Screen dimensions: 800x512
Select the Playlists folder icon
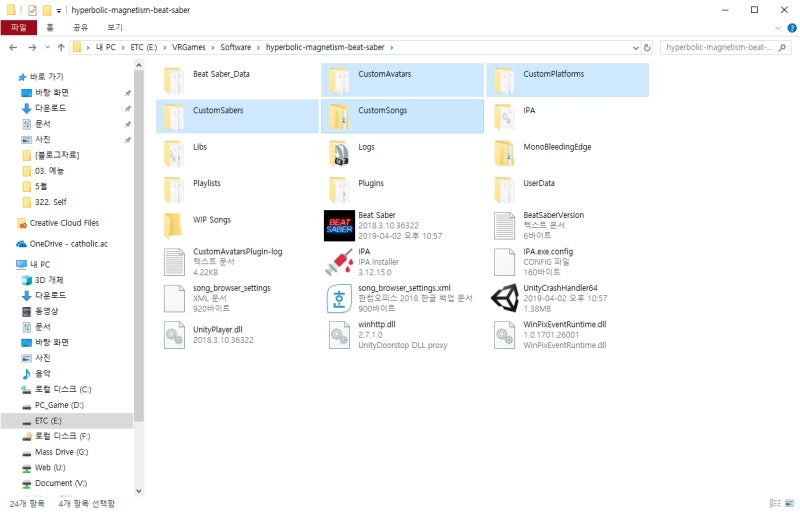click(x=174, y=190)
